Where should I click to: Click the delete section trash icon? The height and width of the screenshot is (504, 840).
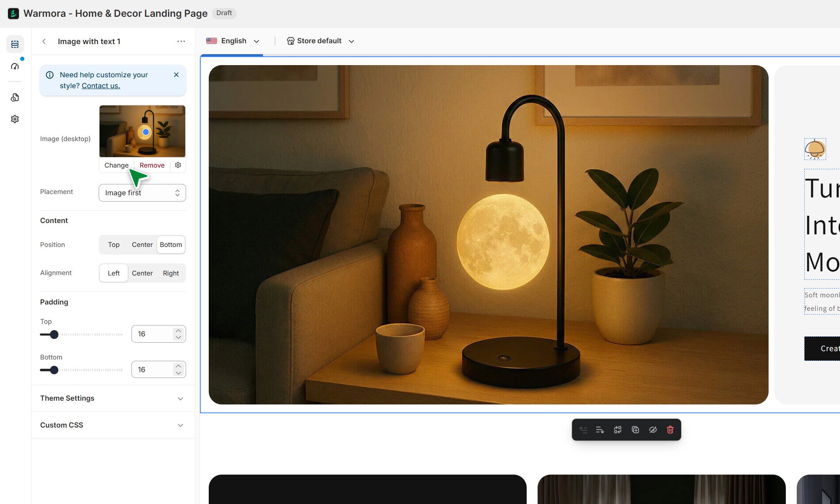pos(670,430)
